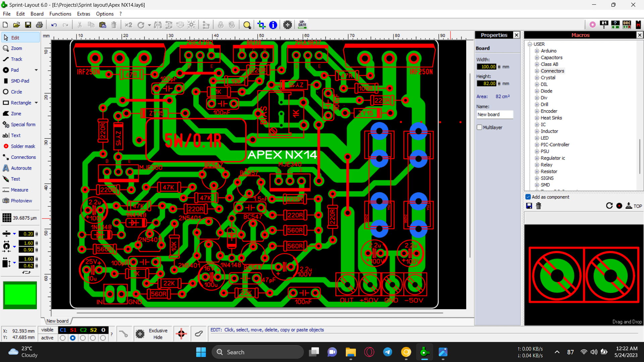Edit the board Width field
This screenshot has height=362, width=644.
pyautogui.click(x=487, y=67)
